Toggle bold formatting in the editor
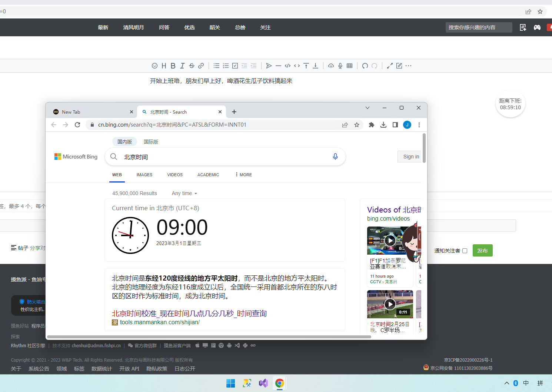Image resolution: width=552 pixels, height=392 pixels. coord(173,66)
